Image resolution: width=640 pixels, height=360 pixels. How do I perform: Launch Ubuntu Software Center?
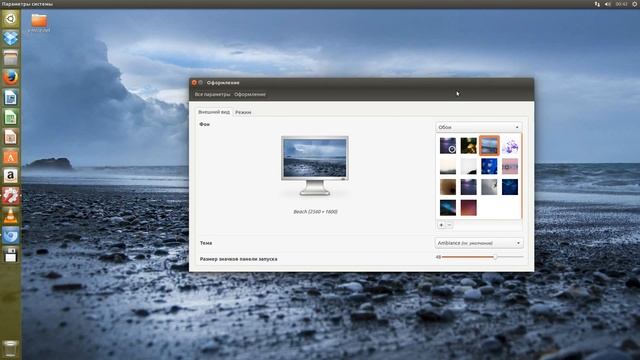11,157
